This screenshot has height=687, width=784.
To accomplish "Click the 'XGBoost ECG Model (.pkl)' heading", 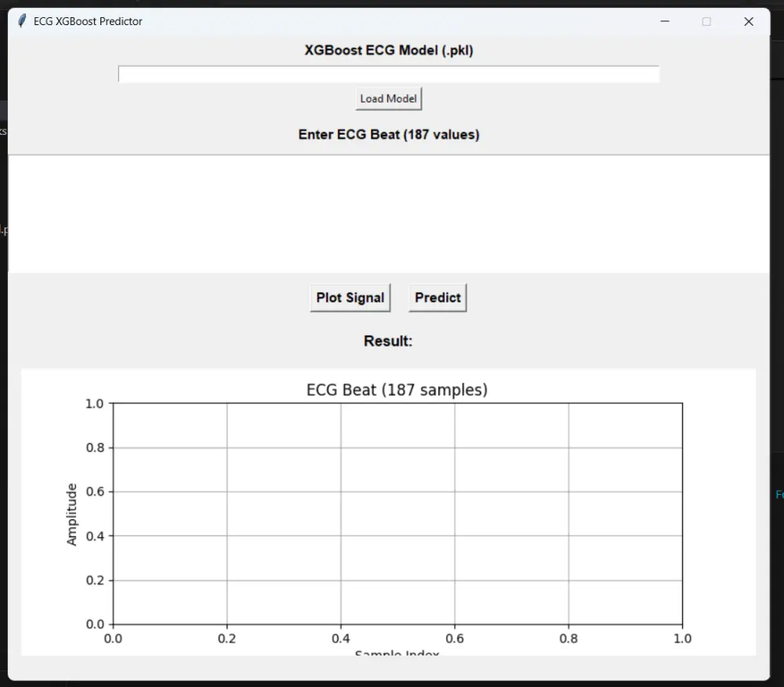I will [389, 50].
